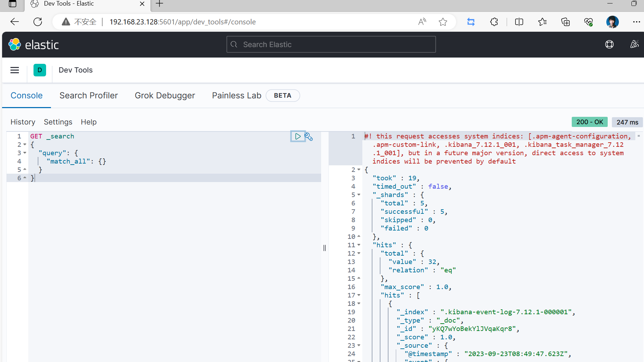Click the GET _search request line

click(x=52, y=136)
